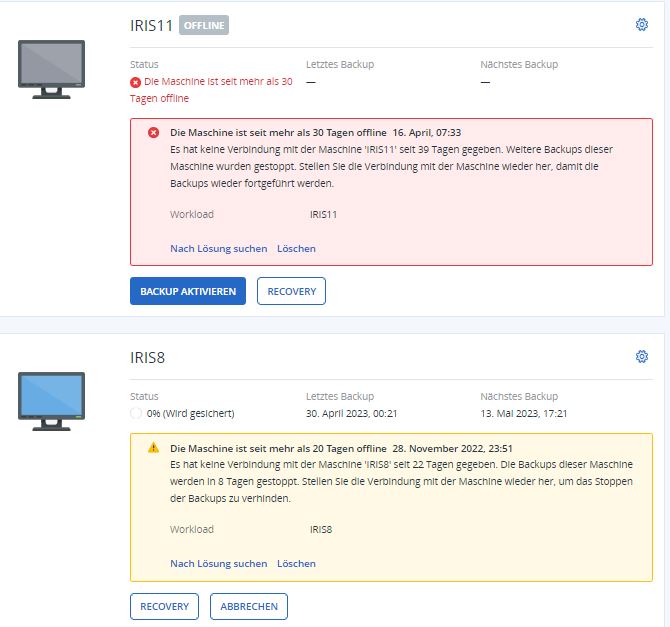This screenshot has width=670, height=627.
Task: Click yellow warning triangle in IRIS8 alert
Action: click(x=153, y=448)
